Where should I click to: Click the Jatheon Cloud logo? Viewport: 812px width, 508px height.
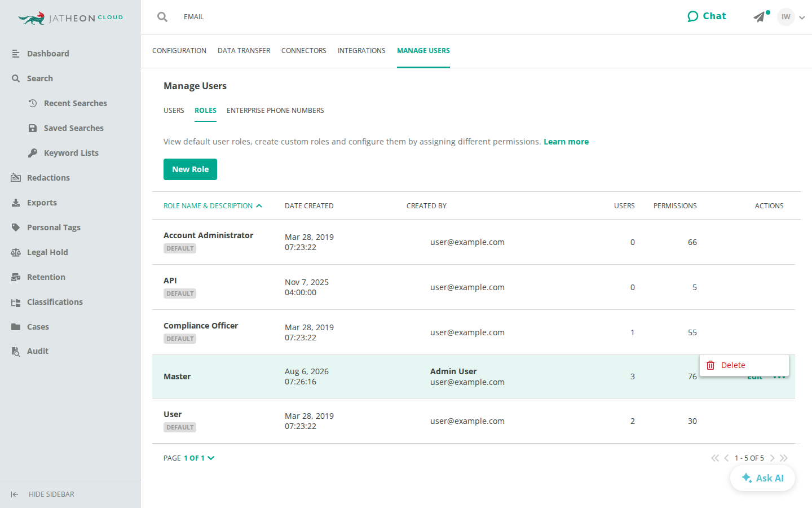pos(70,18)
